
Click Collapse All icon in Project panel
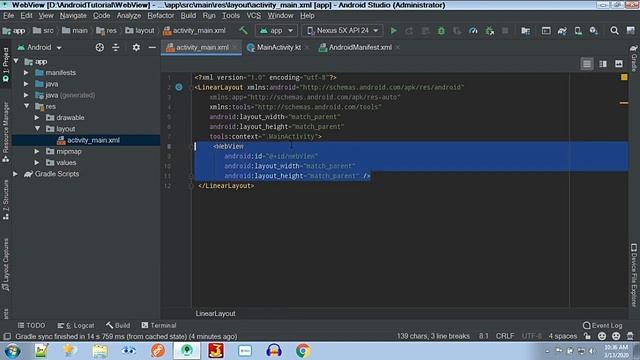[x=116, y=47]
